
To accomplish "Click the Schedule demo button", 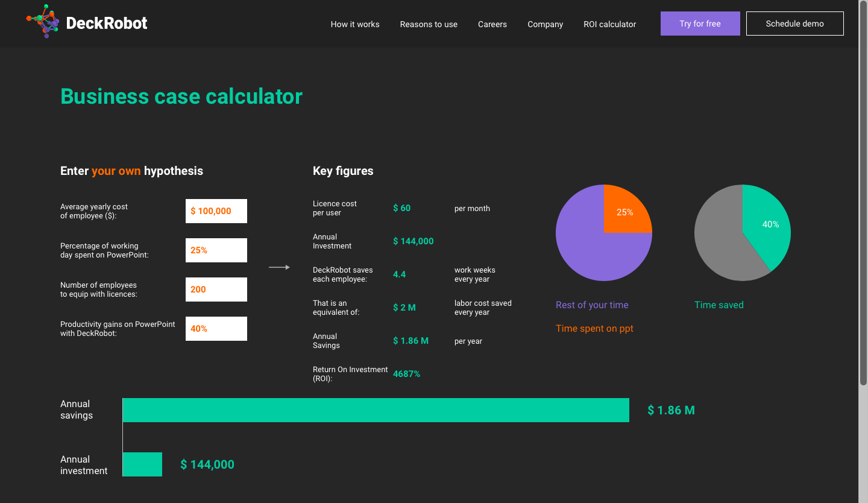I will (x=794, y=24).
